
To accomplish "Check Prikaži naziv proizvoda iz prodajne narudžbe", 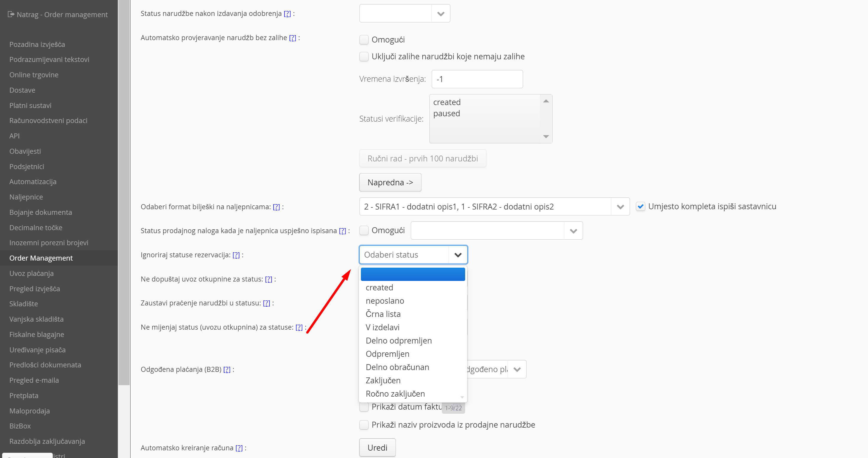I will coord(364,425).
